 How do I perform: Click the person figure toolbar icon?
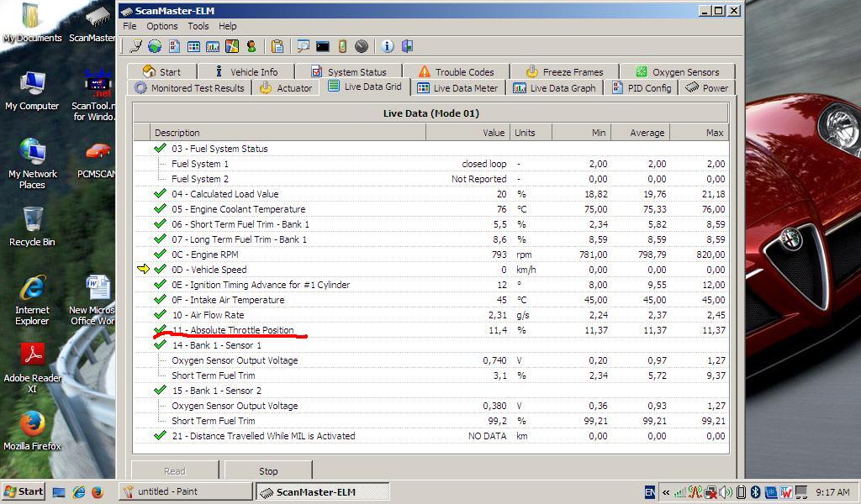[x=251, y=46]
